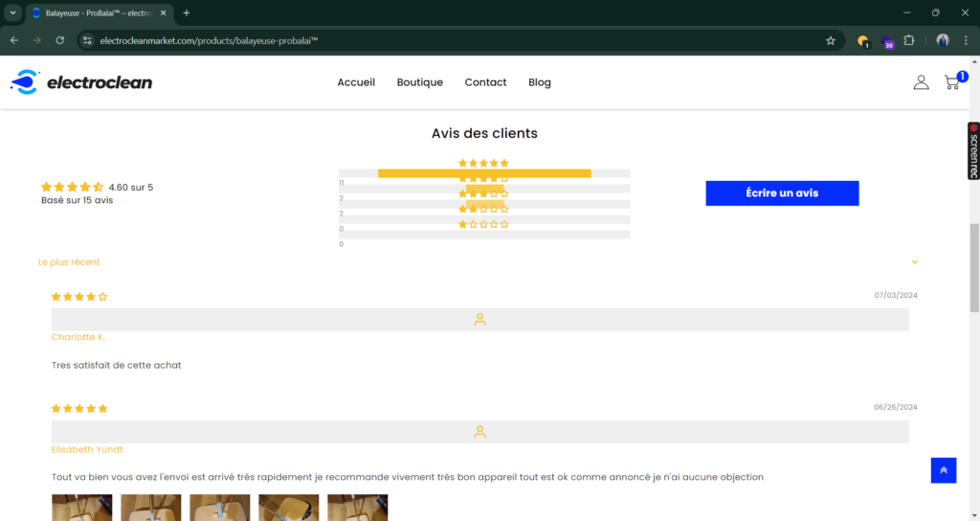
Task: Click the review date 07/03/2024
Action: [896, 295]
